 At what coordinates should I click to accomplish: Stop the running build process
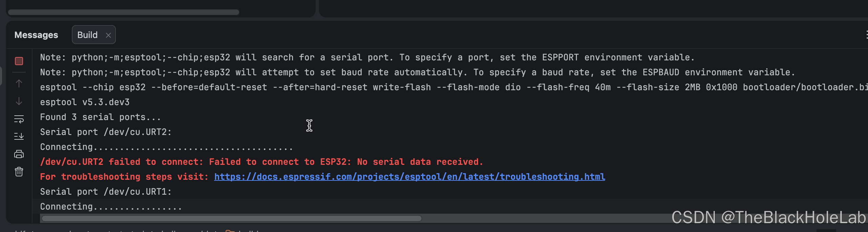click(x=19, y=61)
